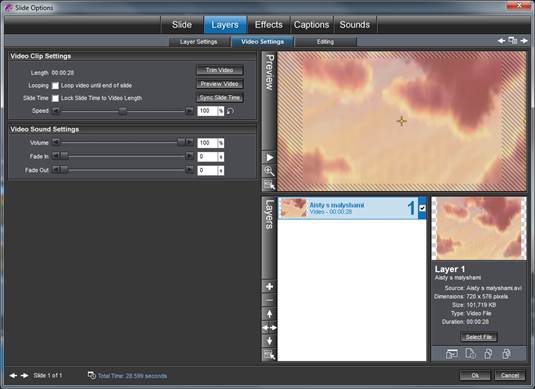
Task: Reset speed with the undo arrow icon
Action: pos(231,111)
